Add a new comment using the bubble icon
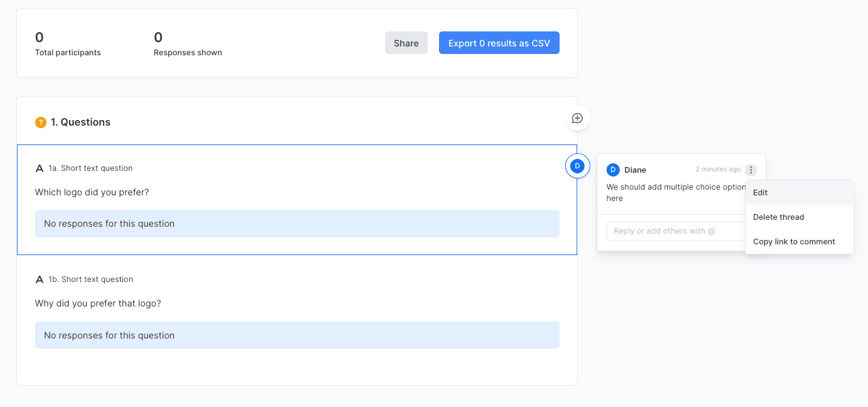Image resolution: width=868 pixels, height=407 pixels. click(577, 118)
